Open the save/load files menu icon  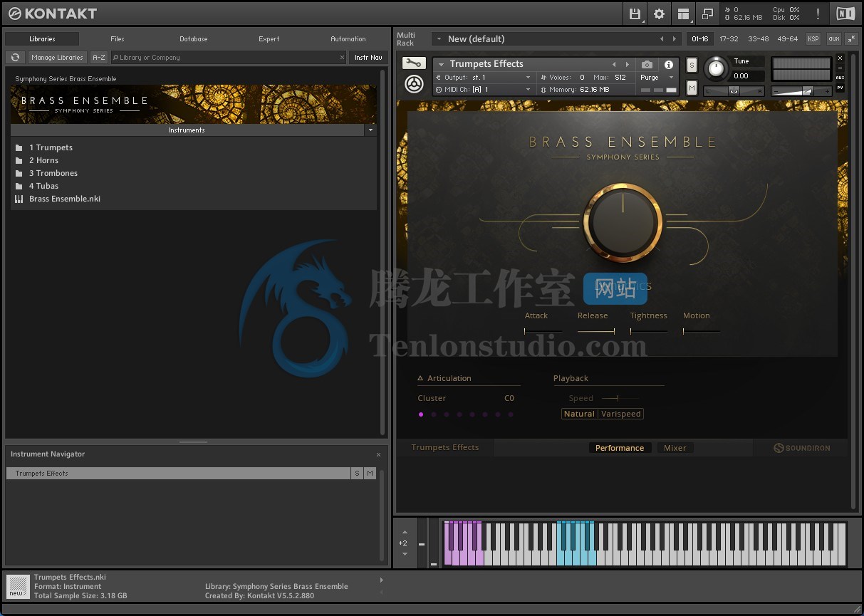tap(635, 14)
